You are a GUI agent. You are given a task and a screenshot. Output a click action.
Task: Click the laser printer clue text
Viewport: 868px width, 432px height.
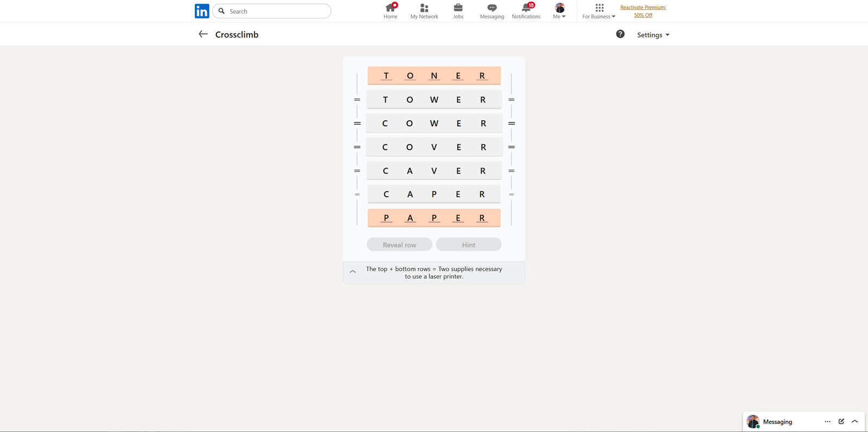[434, 273]
